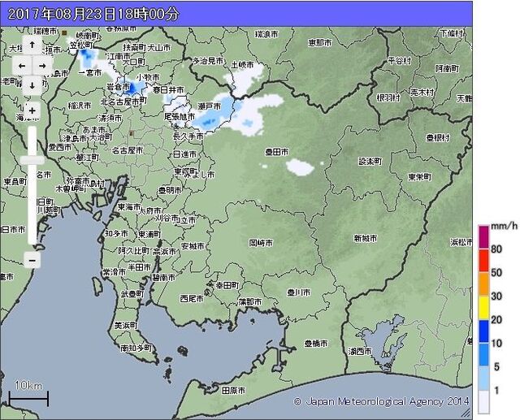Click the 湖西市 label on the map
This screenshot has height=420, width=520.
pos(360,351)
